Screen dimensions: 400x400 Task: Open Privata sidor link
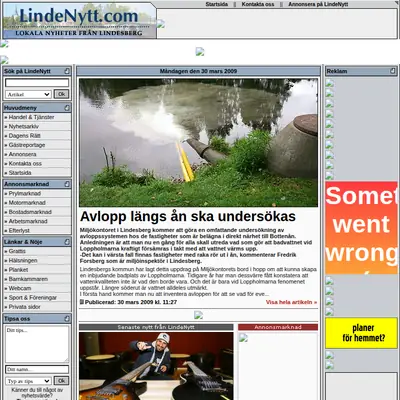(24, 307)
